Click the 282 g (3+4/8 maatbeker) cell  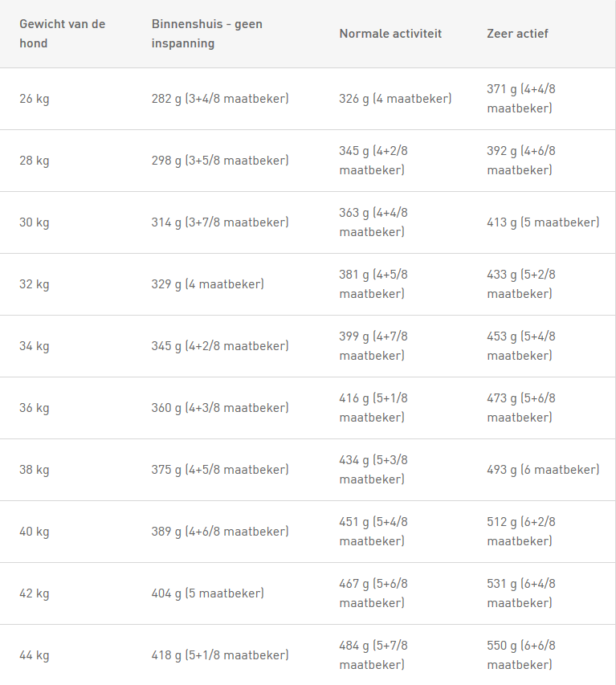tap(220, 99)
